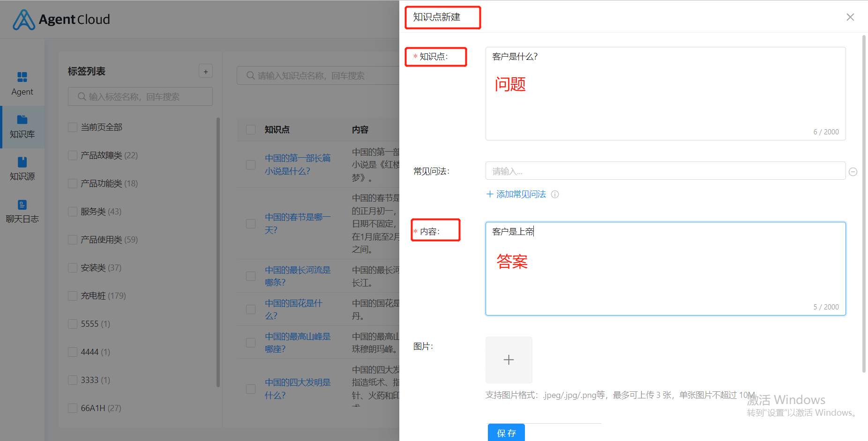Select row 中国的第一部长篇小说是什么 checkbox
Screen dimensions: 868x441
(x=251, y=165)
